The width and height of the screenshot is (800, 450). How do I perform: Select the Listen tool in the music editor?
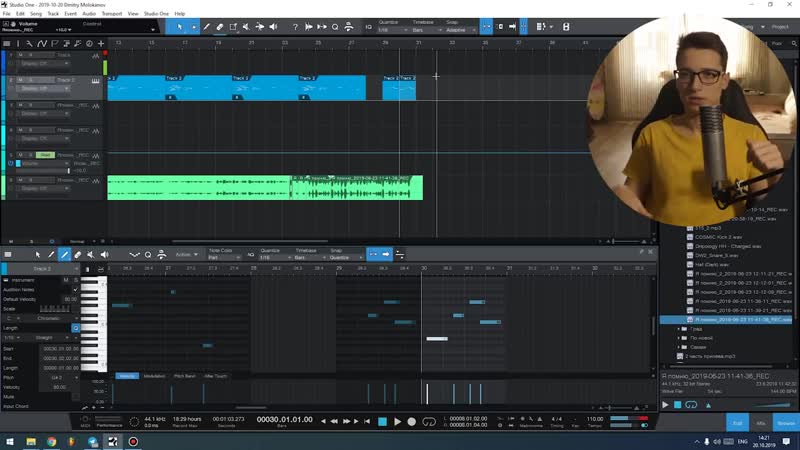pyautogui.click(x=105, y=254)
